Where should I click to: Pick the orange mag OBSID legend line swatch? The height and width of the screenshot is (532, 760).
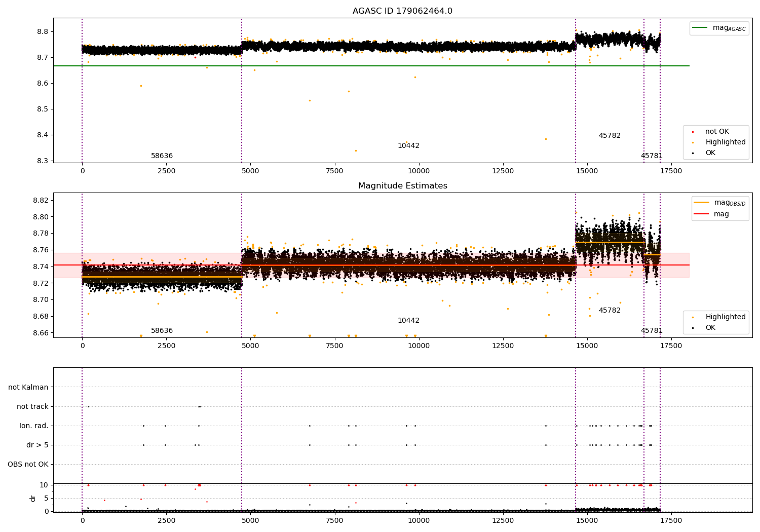[702, 203]
